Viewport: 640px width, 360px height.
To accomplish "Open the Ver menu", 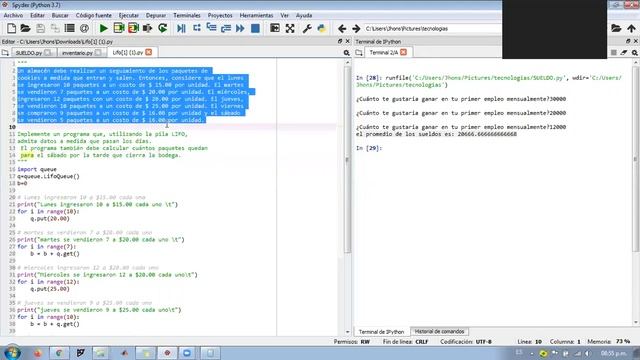I will coord(284,15).
